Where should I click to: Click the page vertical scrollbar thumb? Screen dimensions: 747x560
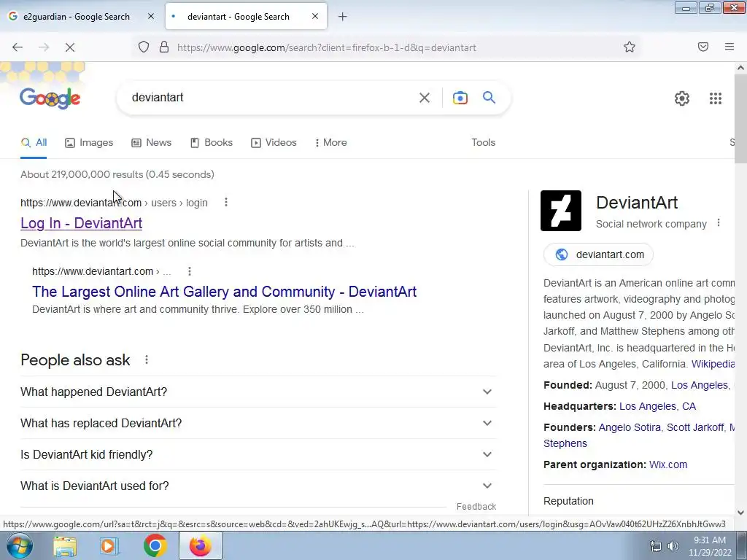740,118
